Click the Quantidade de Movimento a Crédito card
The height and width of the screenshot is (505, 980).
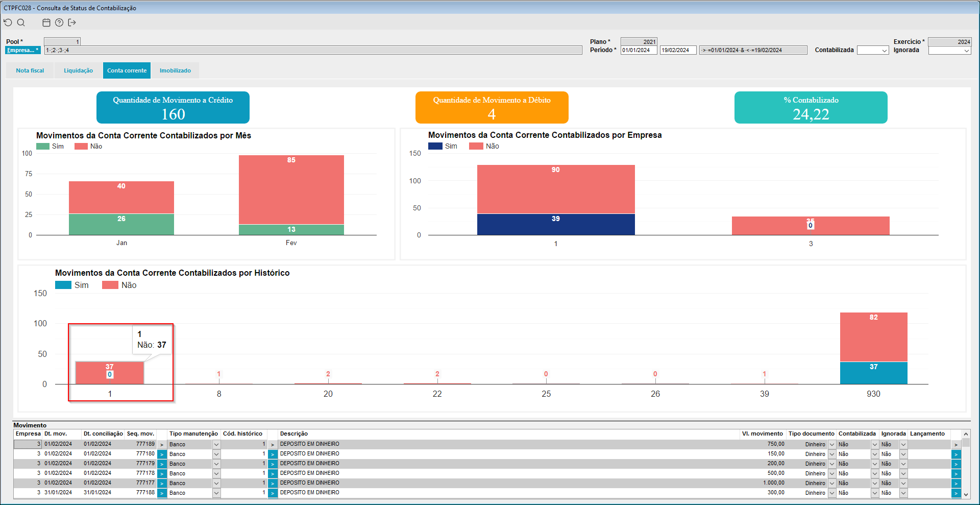pyautogui.click(x=173, y=107)
